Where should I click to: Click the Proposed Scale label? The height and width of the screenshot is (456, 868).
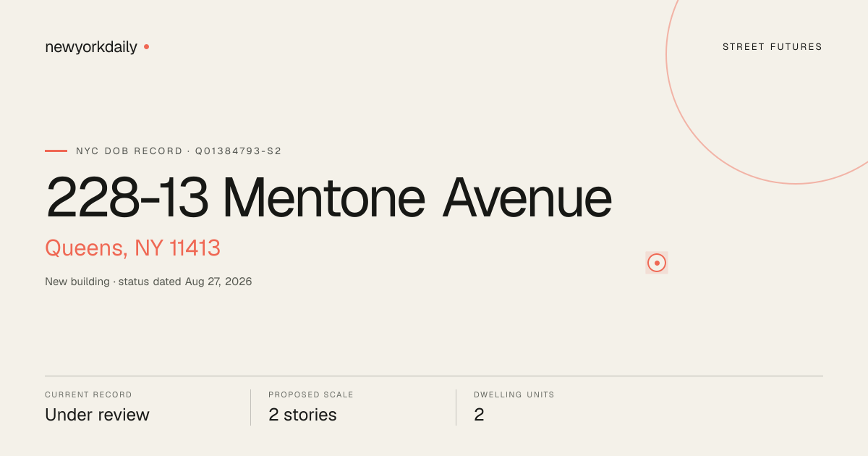311,395
